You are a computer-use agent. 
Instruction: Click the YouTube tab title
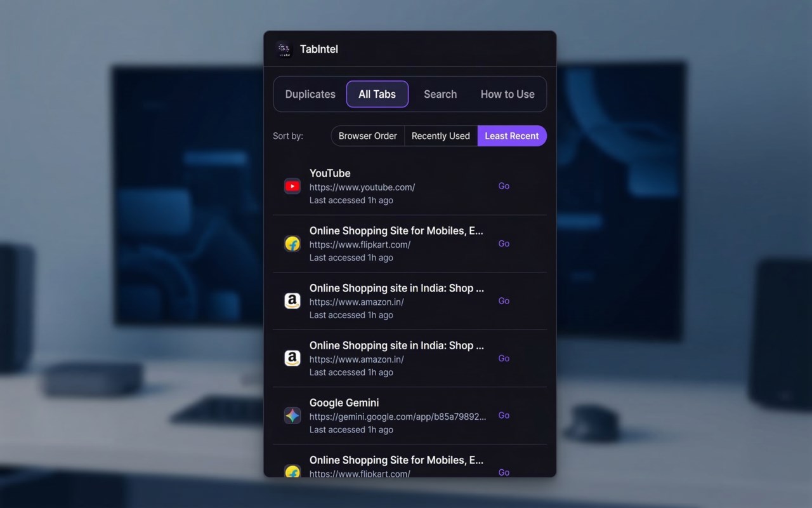pyautogui.click(x=330, y=173)
